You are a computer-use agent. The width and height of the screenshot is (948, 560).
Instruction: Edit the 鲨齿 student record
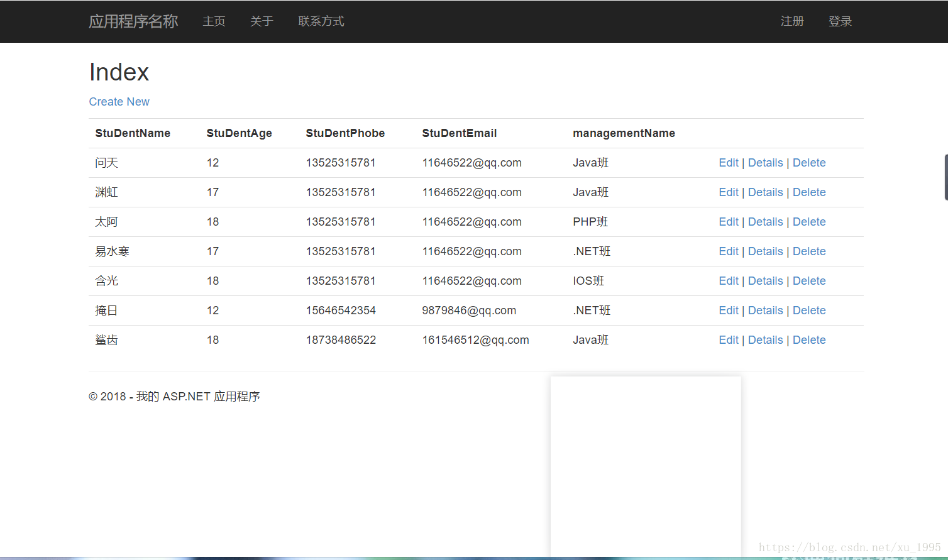[x=729, y=340]
